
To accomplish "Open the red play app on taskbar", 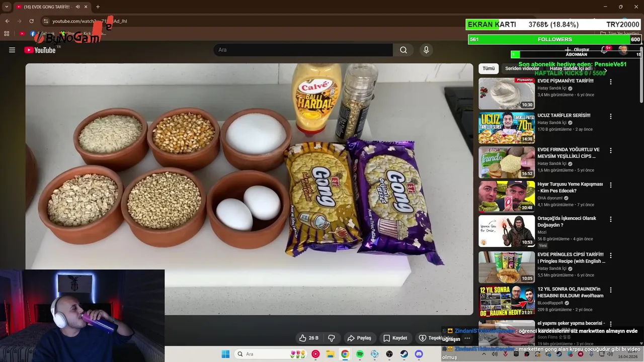I will pos(315,354).
